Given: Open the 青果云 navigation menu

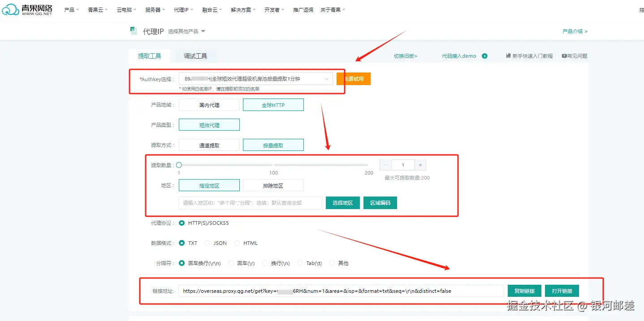Looking at the screenshot, I should pos(98,10).
